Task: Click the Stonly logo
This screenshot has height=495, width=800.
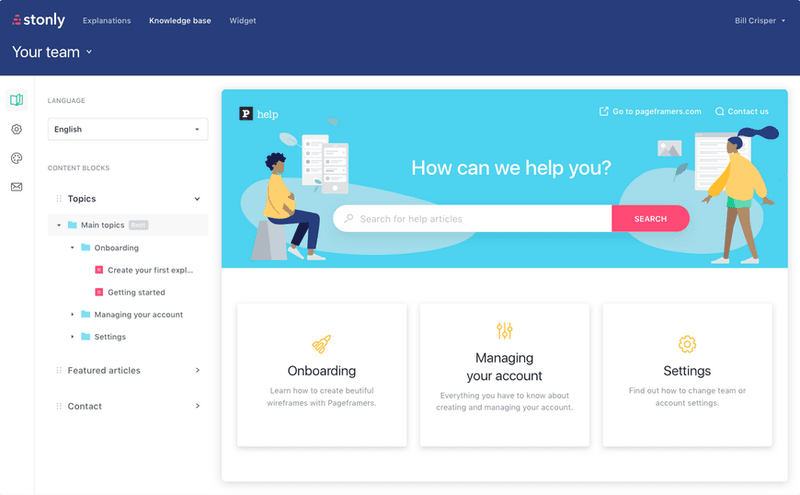Action: (x=39, y=20)
